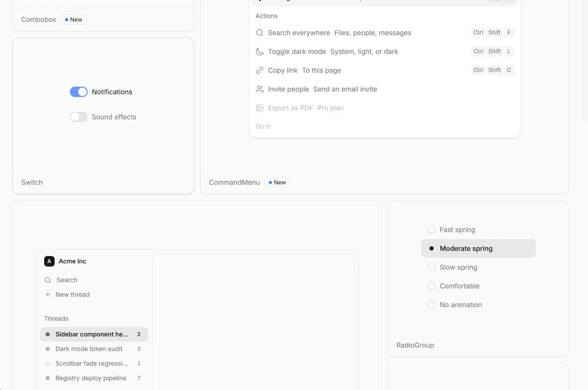Image resolution: width=588 pixels, height=390 pixels.
Task: Click the Export as PDF command
Action: point(385,108)
